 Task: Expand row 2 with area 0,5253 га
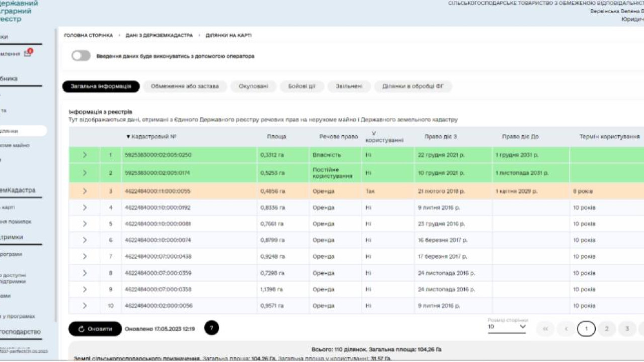pyautogui.click(x=85, y=173)
